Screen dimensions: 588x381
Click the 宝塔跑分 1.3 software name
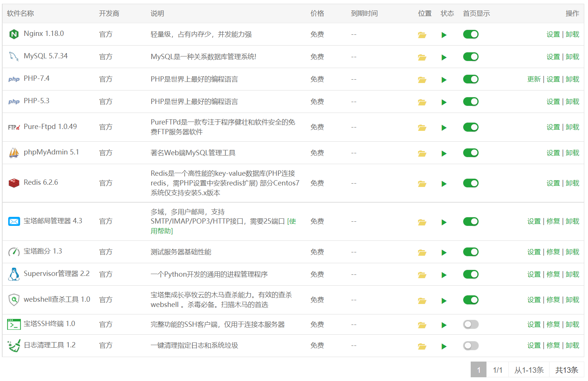43,251
